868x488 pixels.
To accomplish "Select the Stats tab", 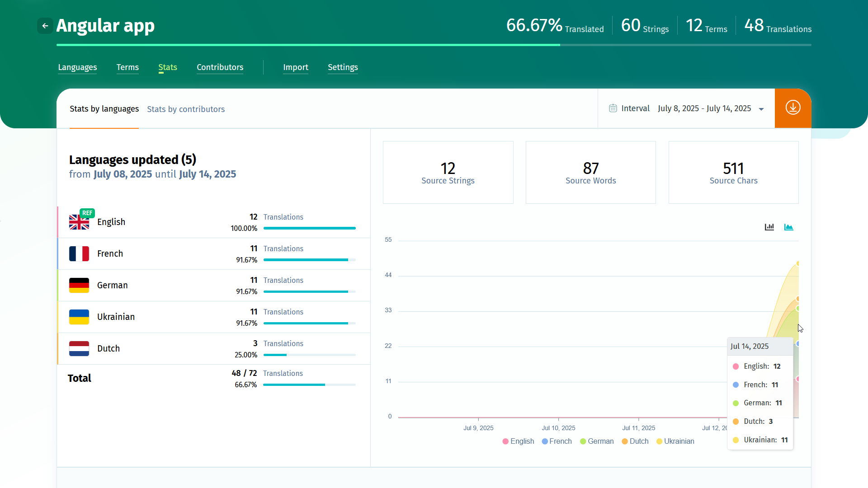I will [x=168, y=67].
